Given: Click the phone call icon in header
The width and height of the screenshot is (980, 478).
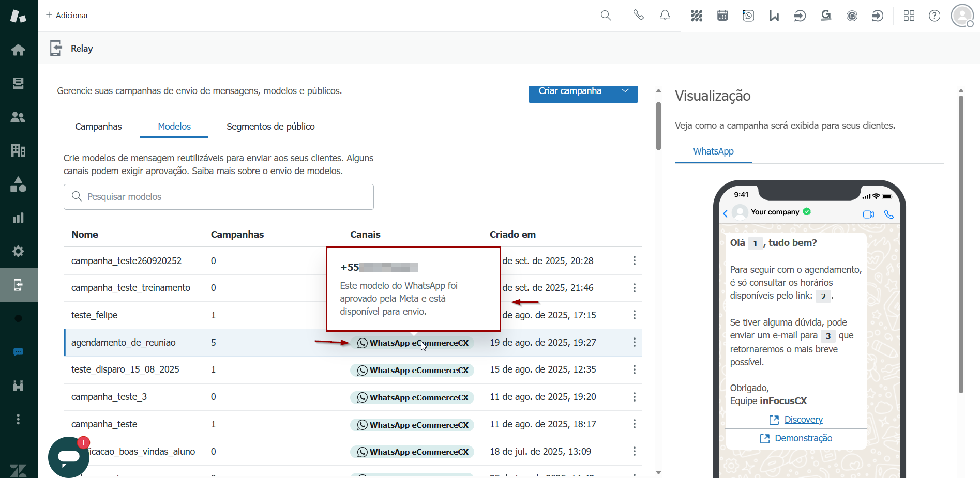Looking at the screenshot, I should 639,16.
